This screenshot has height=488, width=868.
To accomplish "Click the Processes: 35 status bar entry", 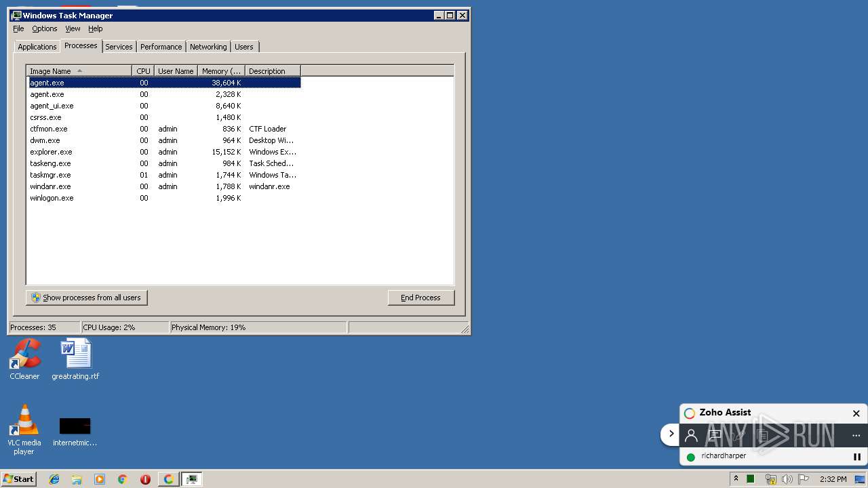I will [44, 327].
